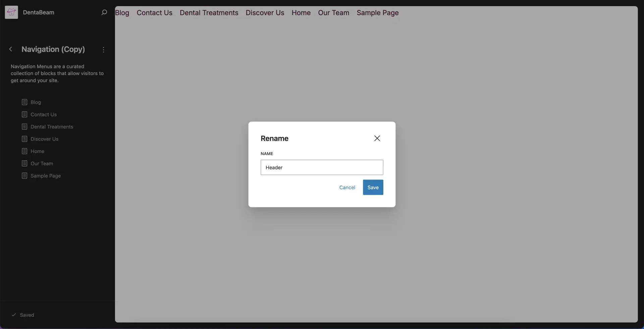Click the page icon beside Contact Us

24,115
